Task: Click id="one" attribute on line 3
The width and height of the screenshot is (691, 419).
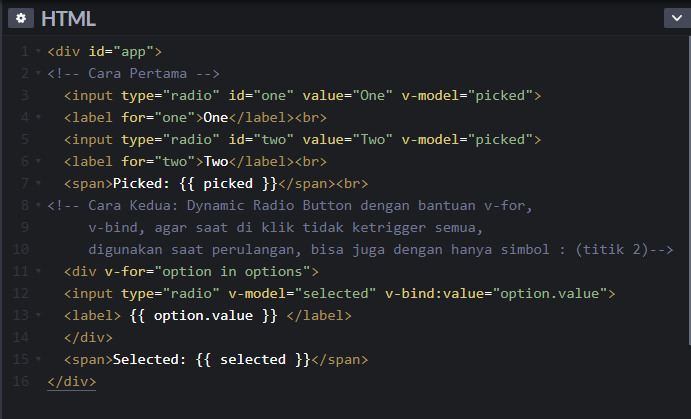Action: pyautogui.click(x=261, y=96)
